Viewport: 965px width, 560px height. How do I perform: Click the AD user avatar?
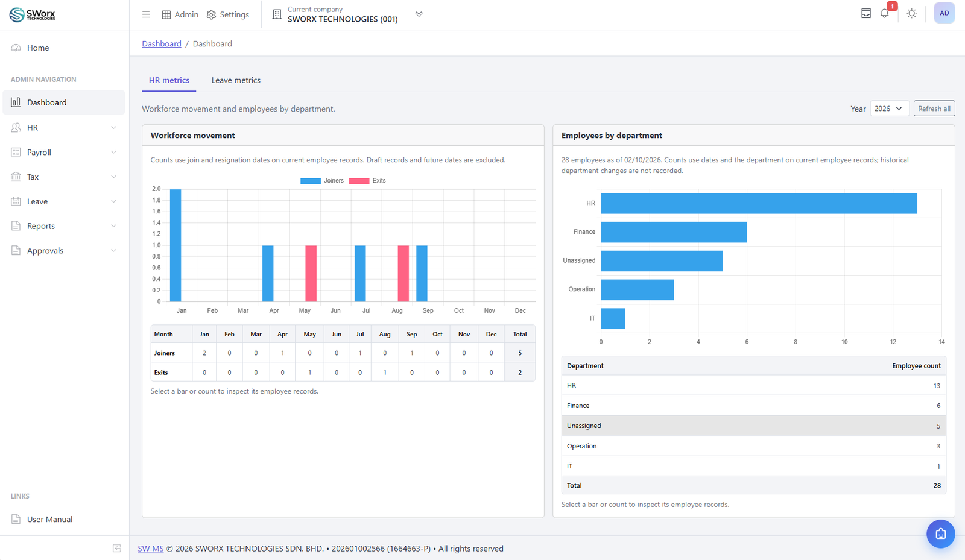click(x=944, y=13)
